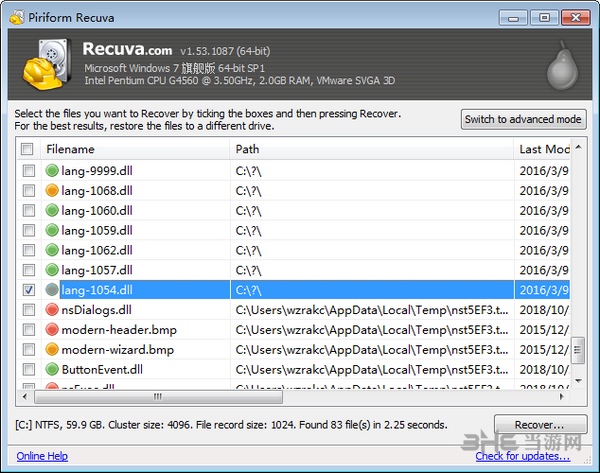The image size is (600, 473).
Task: Click red status dot of nsDialogs.dll
Action: [x=52, y=310]
